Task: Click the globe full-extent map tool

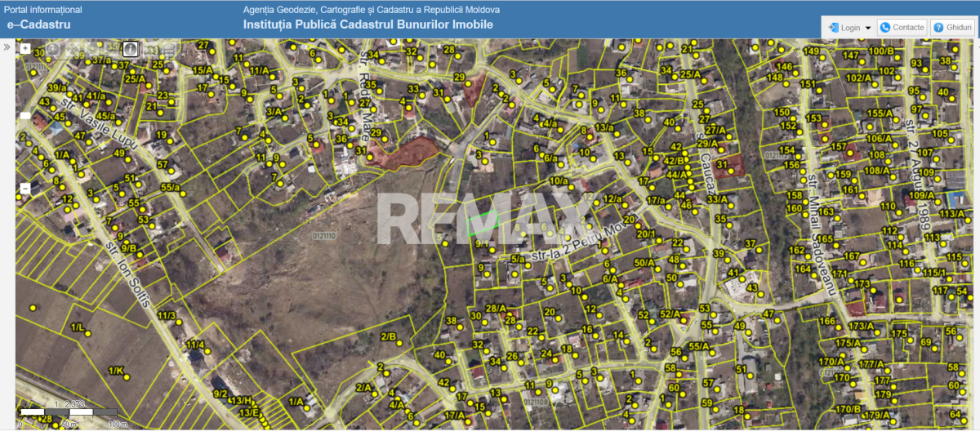Action: click(53, 49)
